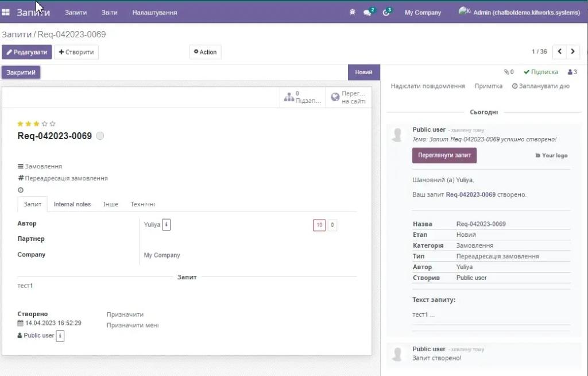
Task: Open the conversations icon with 2 notifications
Action: pyautogui.click(x=367, y=11)
